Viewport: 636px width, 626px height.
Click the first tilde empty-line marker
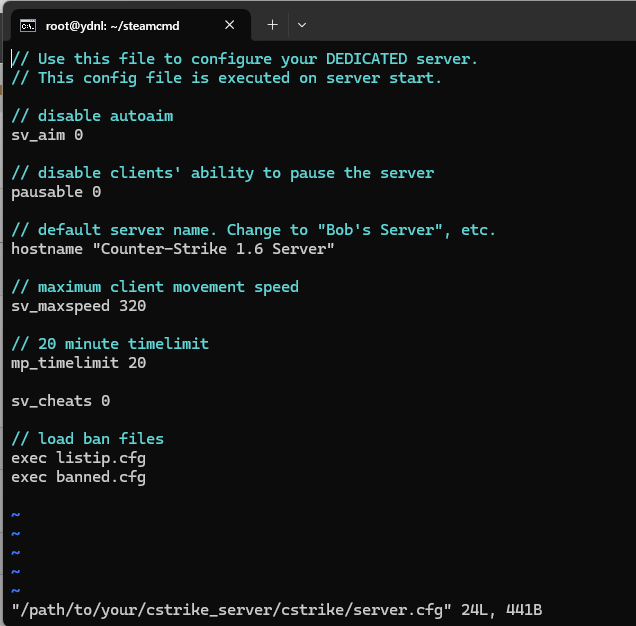(15, 515)
